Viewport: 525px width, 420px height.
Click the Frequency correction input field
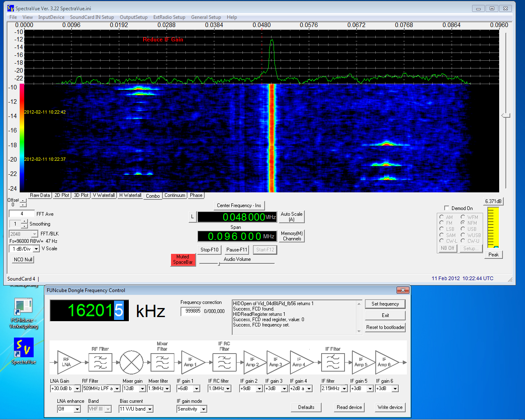[192, 311]
